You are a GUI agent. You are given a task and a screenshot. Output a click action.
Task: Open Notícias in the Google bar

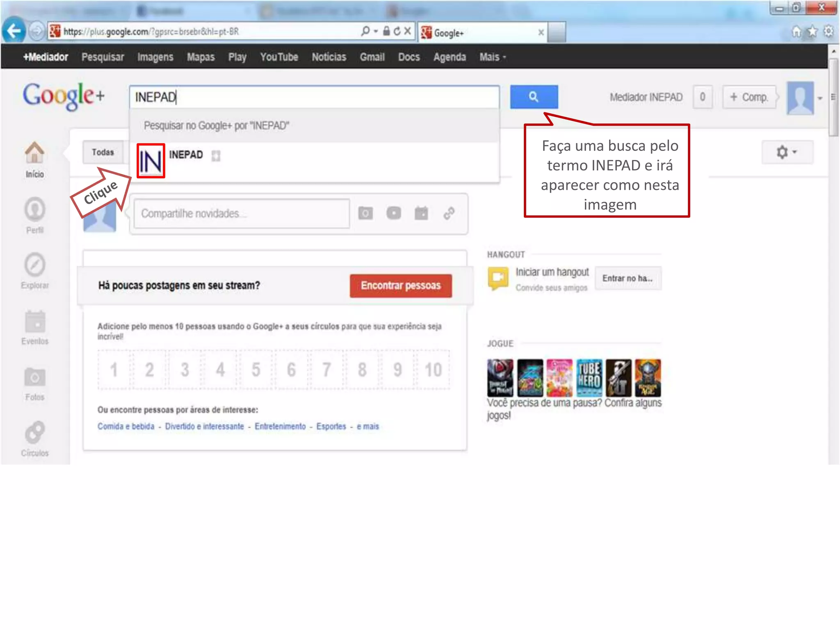(329, 57)
